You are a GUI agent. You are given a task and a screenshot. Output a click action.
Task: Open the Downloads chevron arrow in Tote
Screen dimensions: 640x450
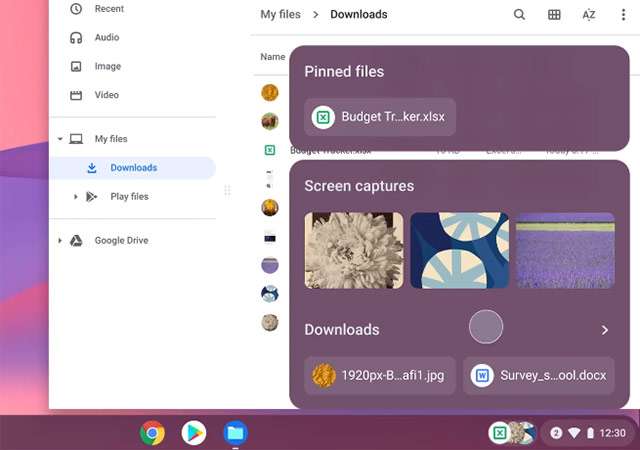pos(604,330)
